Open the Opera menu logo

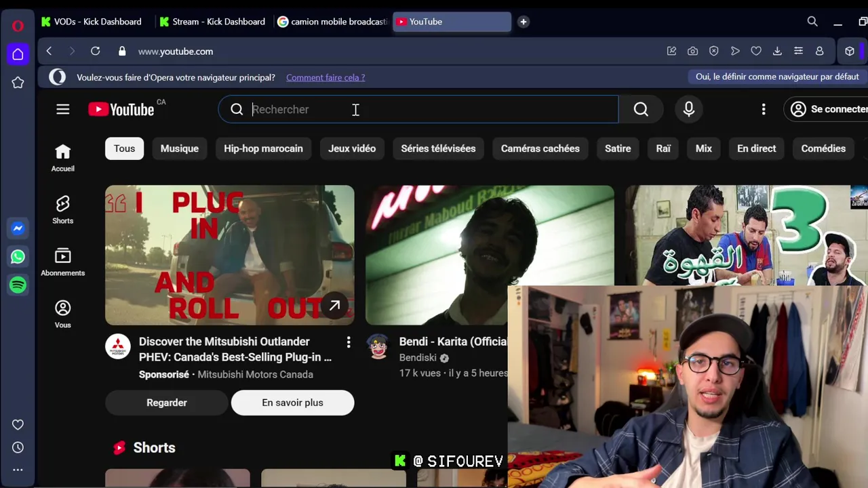click(18, 26)
